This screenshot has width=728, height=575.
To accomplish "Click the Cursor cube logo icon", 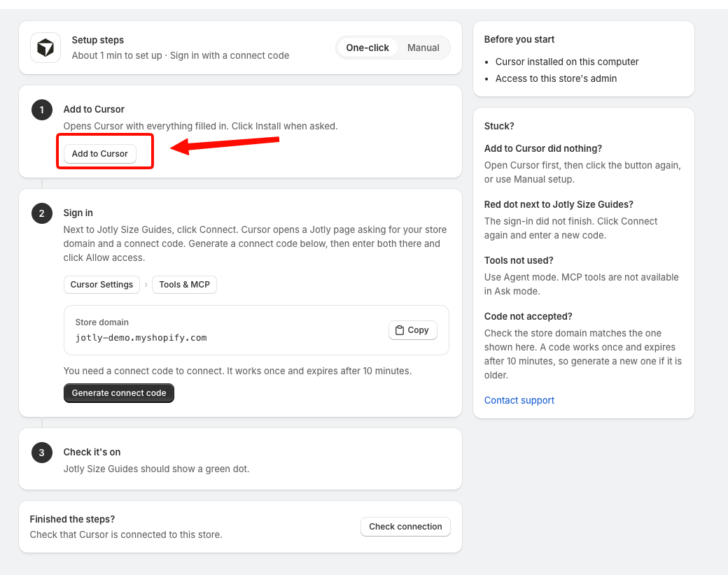I will pos(45,48).
